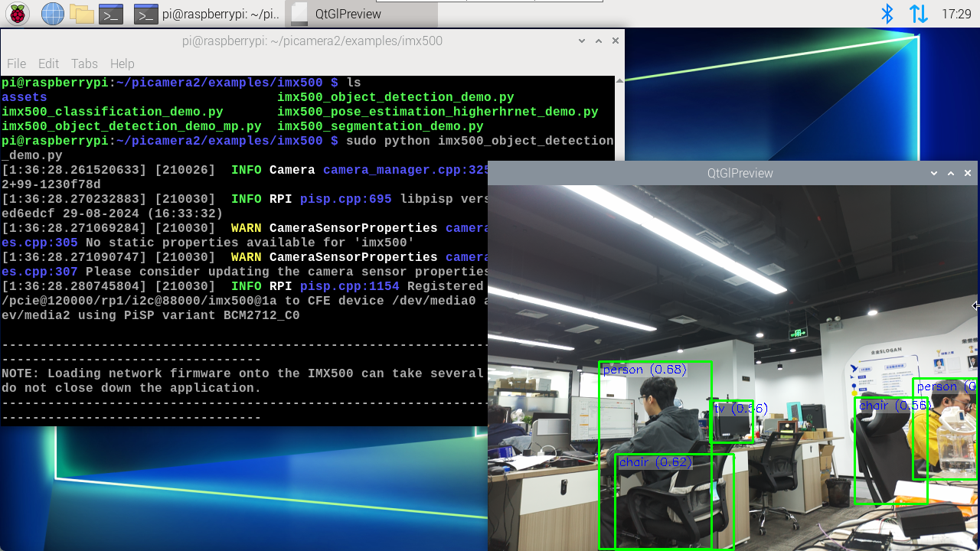Click 'imx500_segmentation_demo.py' in terminal

coord(381,126)
